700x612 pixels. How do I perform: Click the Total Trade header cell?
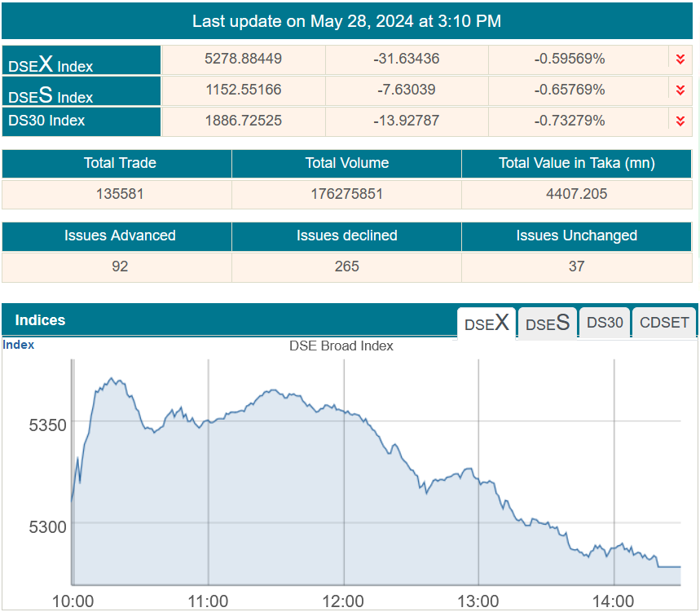120,163
